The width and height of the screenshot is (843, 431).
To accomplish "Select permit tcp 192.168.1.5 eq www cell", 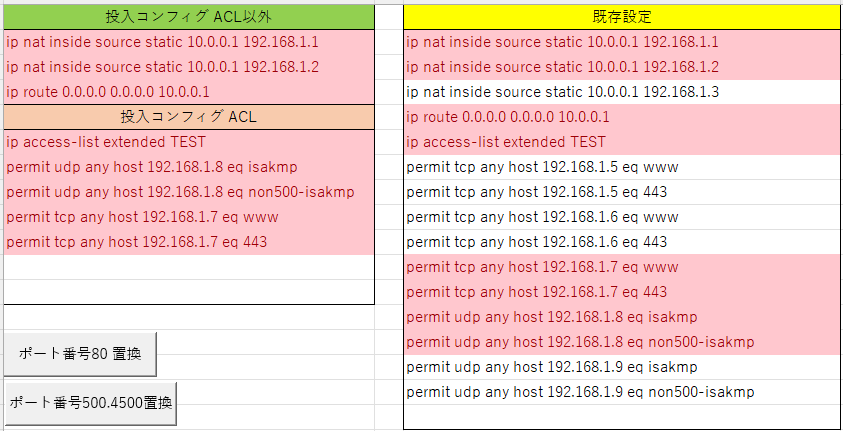I will (623, 167).
